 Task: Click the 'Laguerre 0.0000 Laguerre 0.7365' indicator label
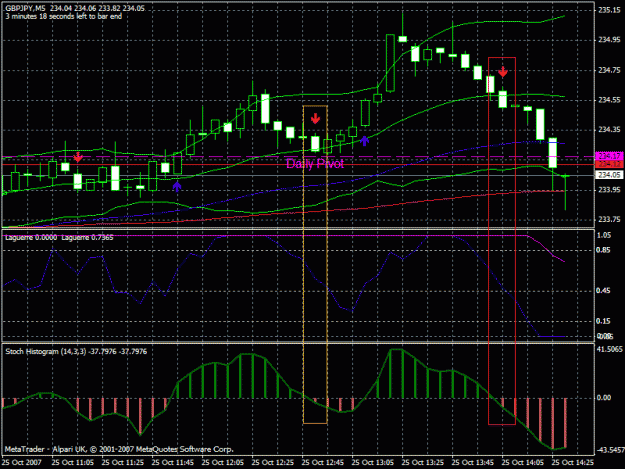coord(59,237)
